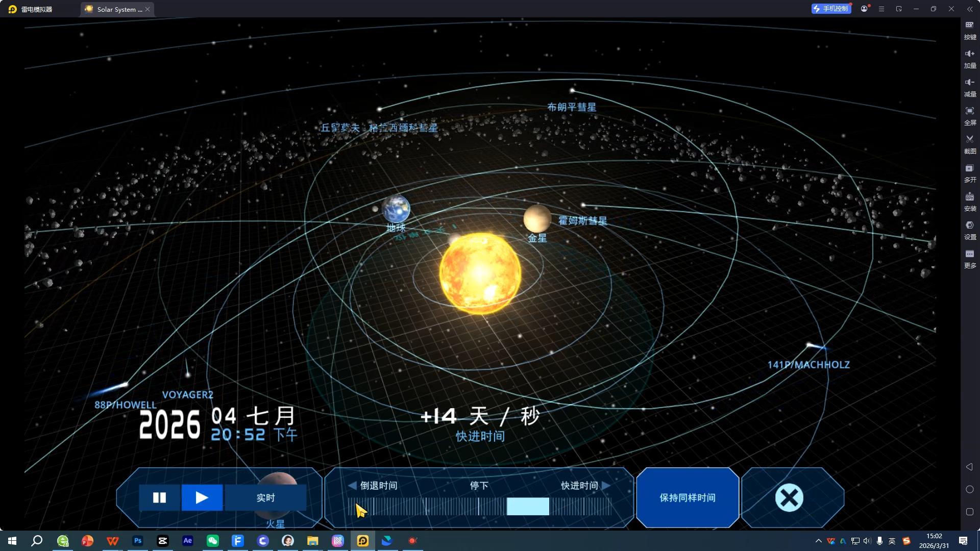Image resolution: width=980 pixels, height=551 pixels.
Task: Pause the time simulation
Action: (159, 497)
